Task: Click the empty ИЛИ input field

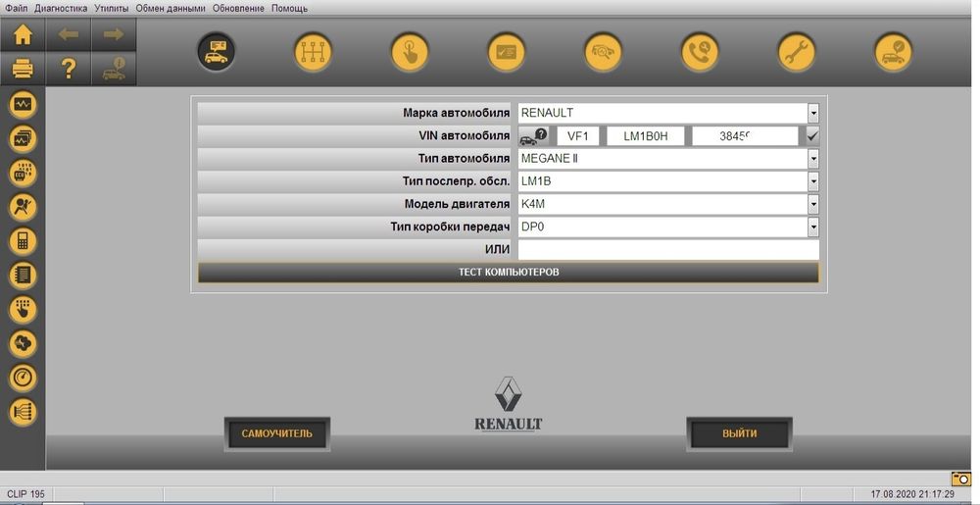Action: pos(668,250)
